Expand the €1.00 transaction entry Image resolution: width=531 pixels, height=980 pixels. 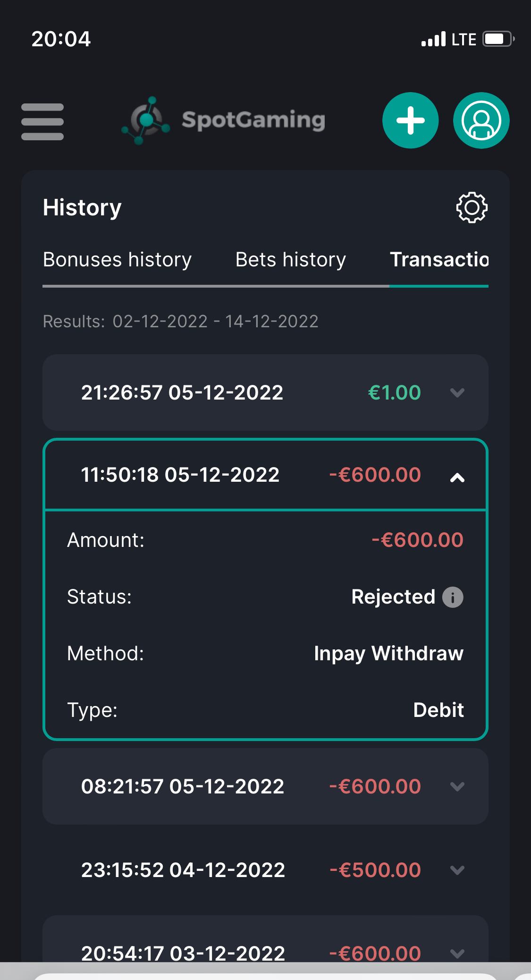pyautogui.click(x=457, y=392)
